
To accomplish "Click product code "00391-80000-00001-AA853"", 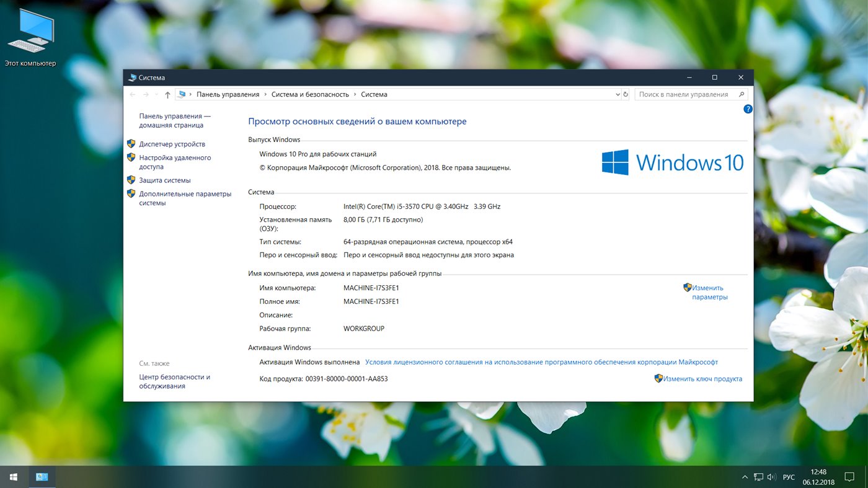I will click(x=347, y=379).
